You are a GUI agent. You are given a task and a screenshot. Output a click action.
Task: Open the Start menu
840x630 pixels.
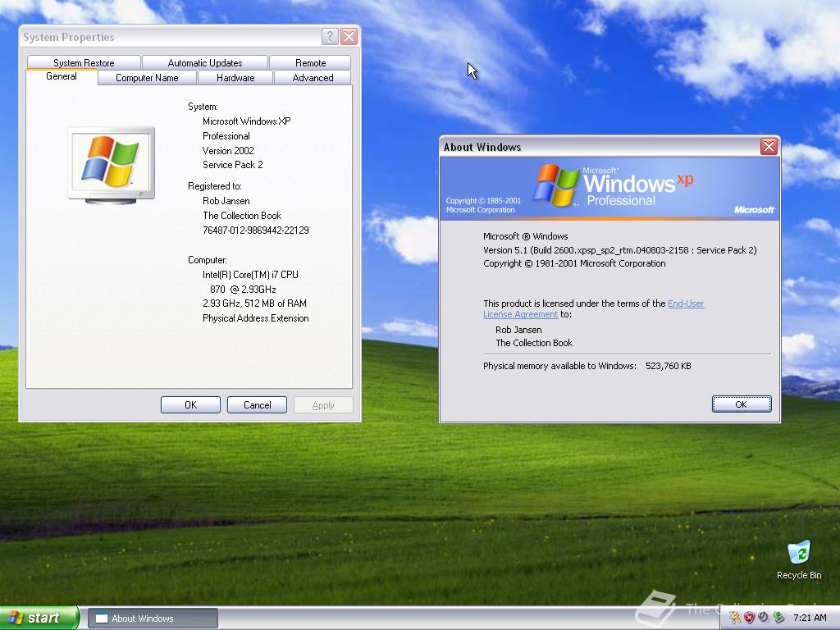39,618
